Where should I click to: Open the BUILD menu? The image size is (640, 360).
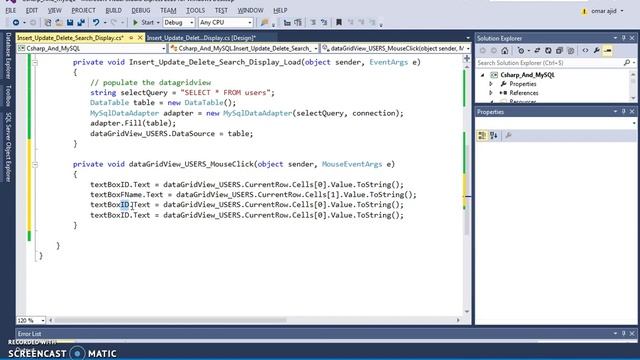pyautogui.click(x=113, y=10)
